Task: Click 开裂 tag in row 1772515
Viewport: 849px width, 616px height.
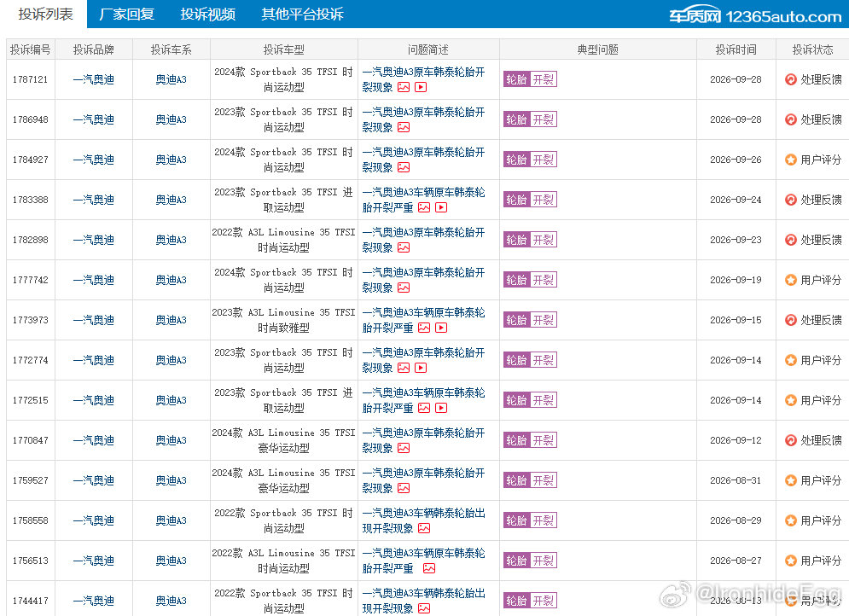Action: (x=543, y=400)
